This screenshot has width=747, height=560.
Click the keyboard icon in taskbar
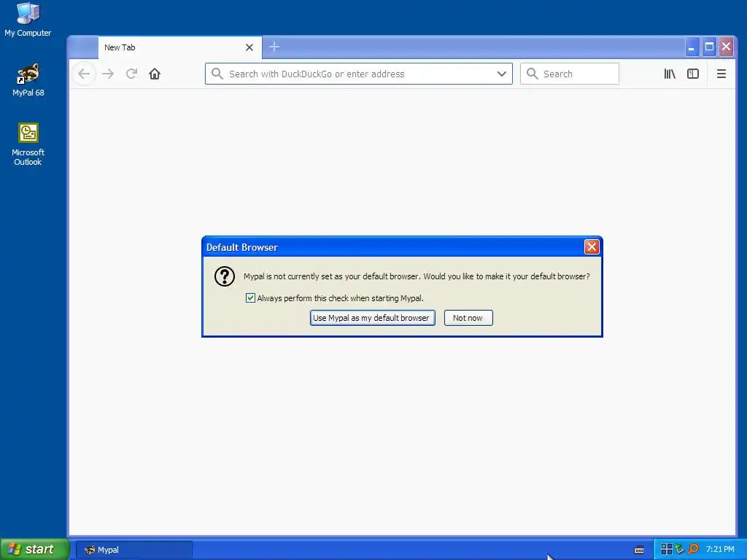tap(639, 550)
